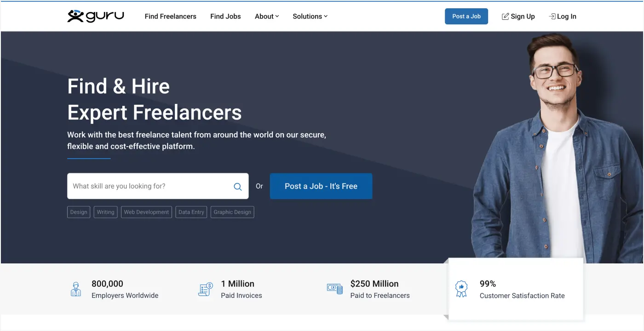This screenshot has width=644, height=331.
Task: Click the Log In arrow icon
Action: (x=552, y=17)
